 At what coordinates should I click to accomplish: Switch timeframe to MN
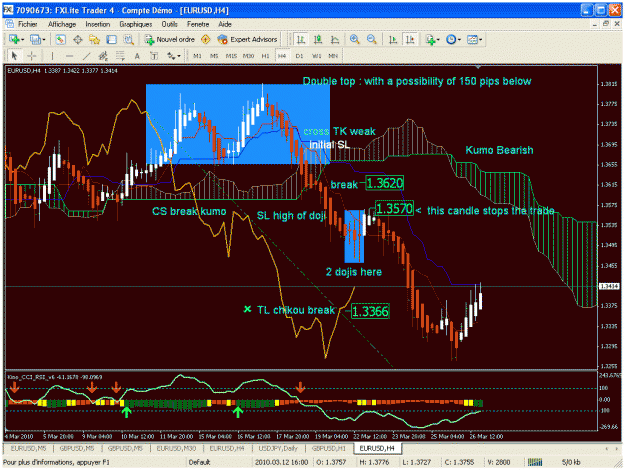click(x=333, y=56)
